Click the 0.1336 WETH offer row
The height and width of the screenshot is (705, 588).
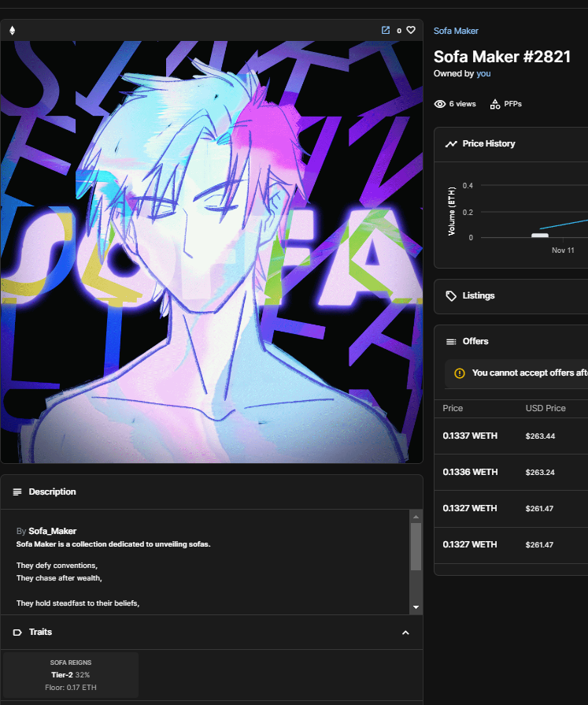[x=511, y=472]
